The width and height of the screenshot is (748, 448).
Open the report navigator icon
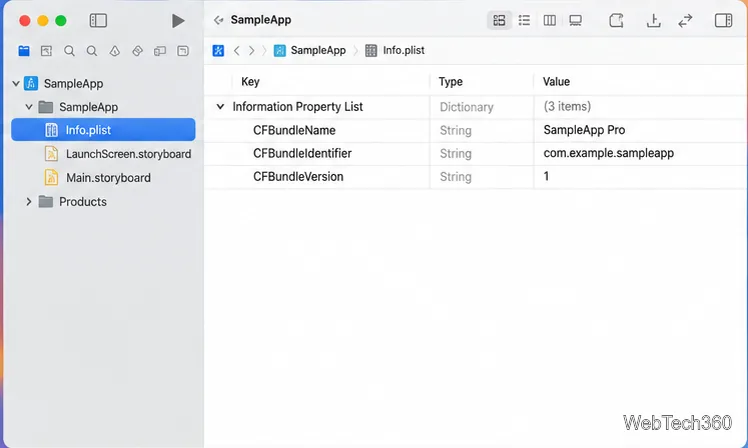tap(183, 51)
